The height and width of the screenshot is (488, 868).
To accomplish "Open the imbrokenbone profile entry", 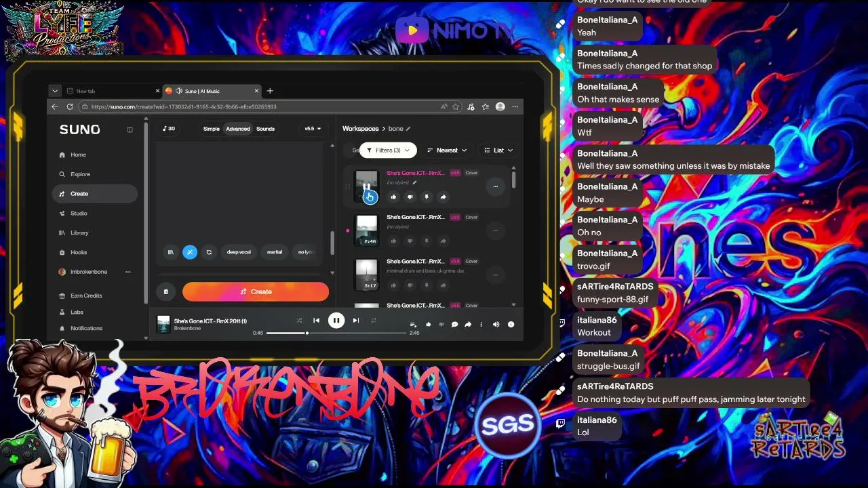I will coord(83,272).
